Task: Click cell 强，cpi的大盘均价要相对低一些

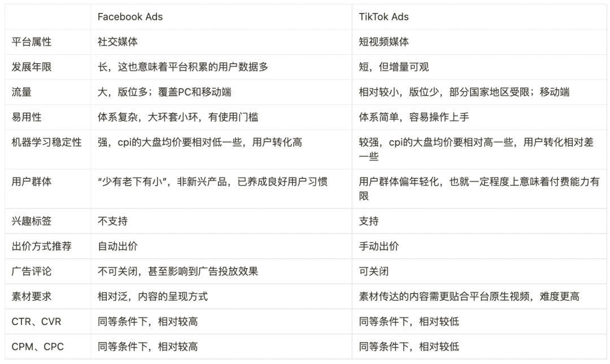Action: point(200,142)
